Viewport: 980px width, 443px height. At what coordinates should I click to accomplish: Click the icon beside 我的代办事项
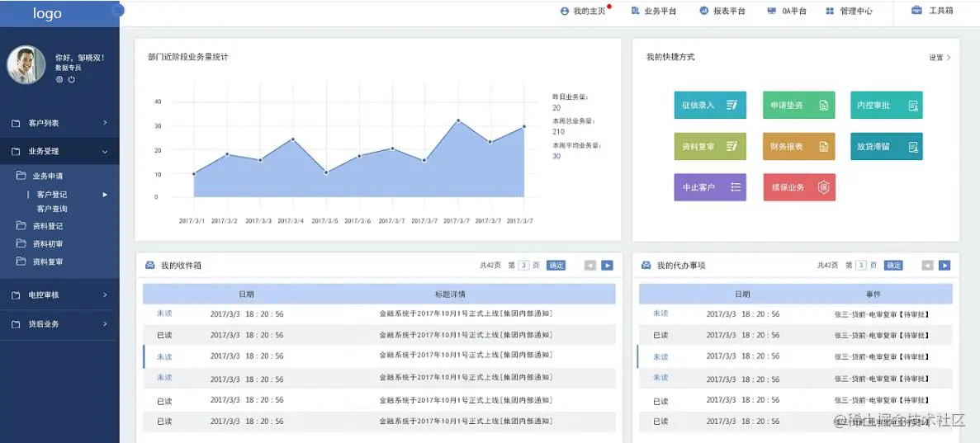click(x=646, y=265)
